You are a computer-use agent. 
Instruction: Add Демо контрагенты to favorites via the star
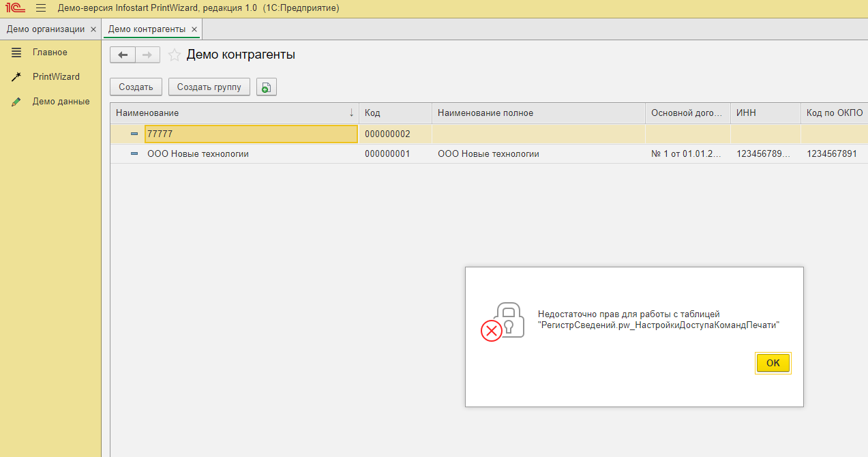[175, 55]
